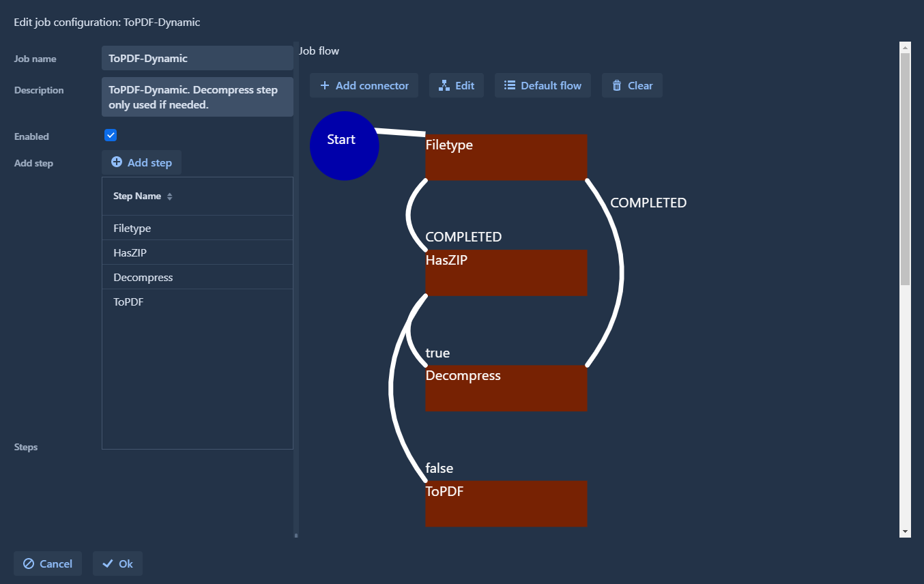The image size is (924, 584).
Task: Click the hierarchy icon on Edit
Action: pyautogui.click(x=444, y=85)
